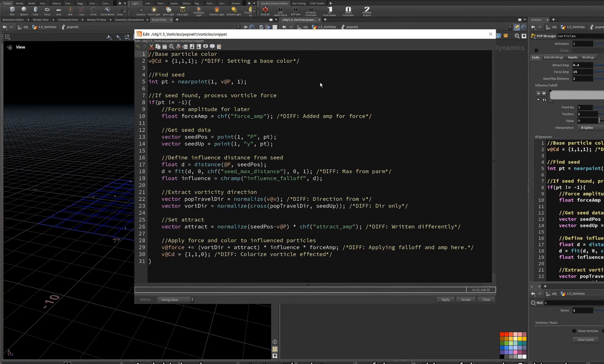
Task: Toggle the Group checkbox on POP Wrangle
Action: tap(536, 51)
